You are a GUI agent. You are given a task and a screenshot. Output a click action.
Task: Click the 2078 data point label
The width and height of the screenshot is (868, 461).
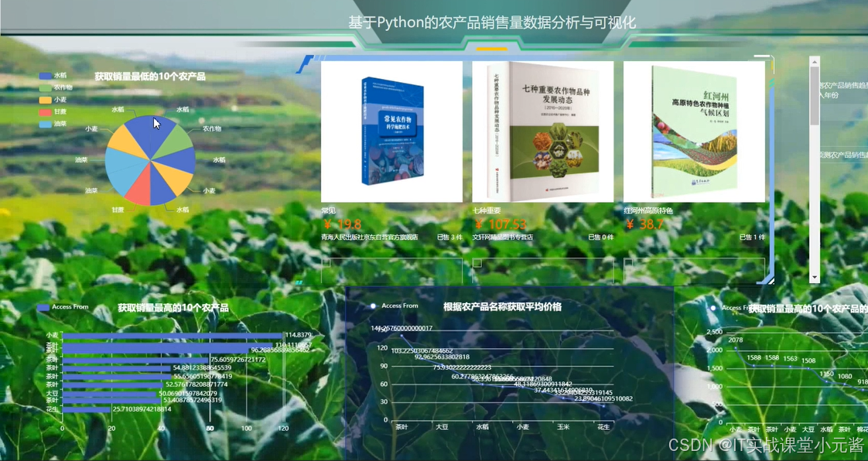736,340
